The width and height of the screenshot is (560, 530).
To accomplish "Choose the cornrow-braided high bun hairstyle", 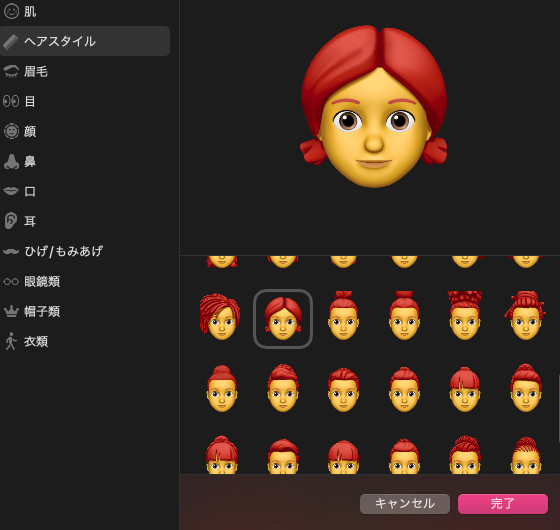I will tap(465, 455).
